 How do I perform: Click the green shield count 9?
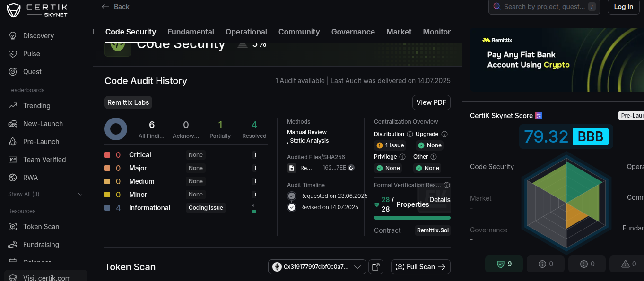click(x=504, y=264)
